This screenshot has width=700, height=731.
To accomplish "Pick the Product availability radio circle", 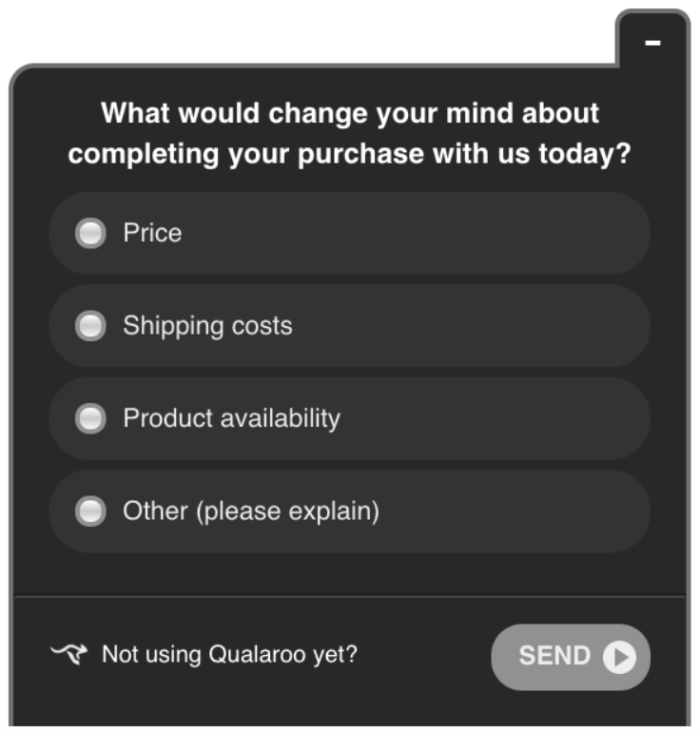I will click(90, 418).
